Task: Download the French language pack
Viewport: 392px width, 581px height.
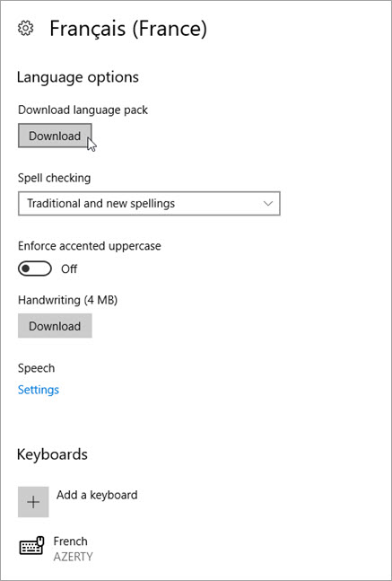Action: [55, 136]
